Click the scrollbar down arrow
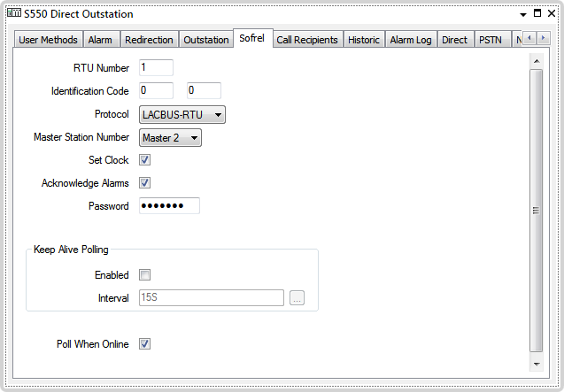Image resolution: width=564 pixels, height=392 pixels. click(535, 364)
